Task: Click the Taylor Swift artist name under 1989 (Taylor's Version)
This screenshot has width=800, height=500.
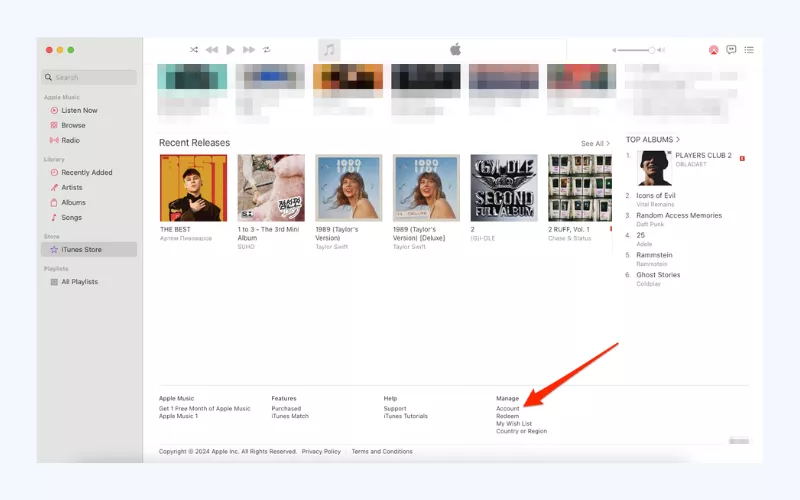Action: pos(332,247)
